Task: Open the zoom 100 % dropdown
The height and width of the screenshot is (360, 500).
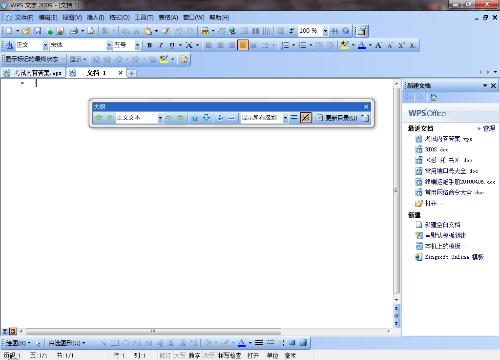Action: (325, 31)
